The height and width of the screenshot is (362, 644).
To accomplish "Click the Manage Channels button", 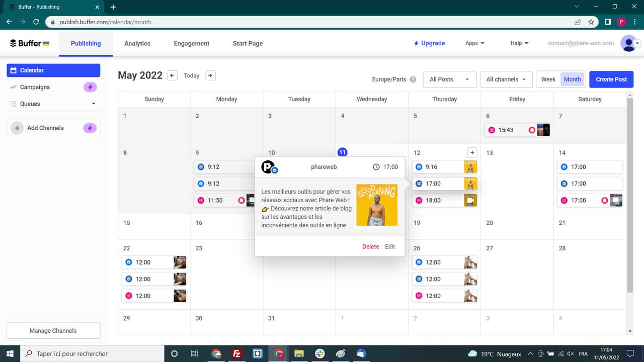I will pyautogui.click(x=53, y=331).
